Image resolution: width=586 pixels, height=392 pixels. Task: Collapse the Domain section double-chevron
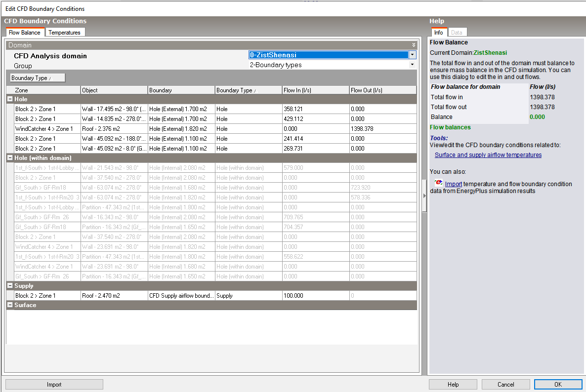click(414, 45)
